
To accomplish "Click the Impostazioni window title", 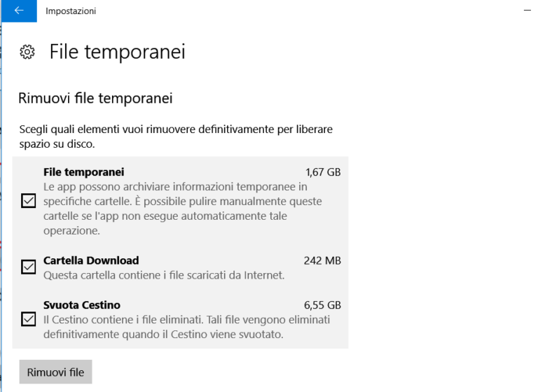I will [x=71, y=10].
